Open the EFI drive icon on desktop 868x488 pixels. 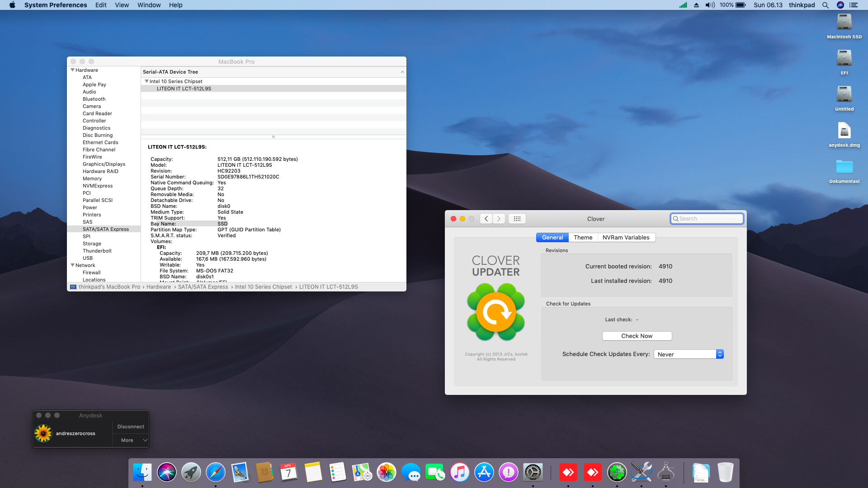pyautogui.click(x=844, y=59)
